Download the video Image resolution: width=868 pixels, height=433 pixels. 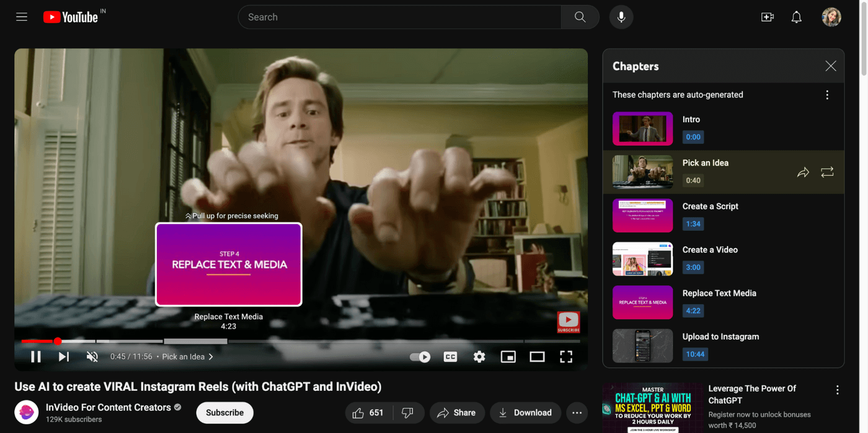point(525,413)
